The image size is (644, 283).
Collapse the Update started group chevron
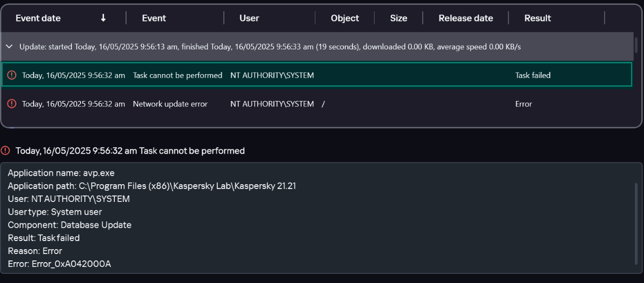coord(9,47)
